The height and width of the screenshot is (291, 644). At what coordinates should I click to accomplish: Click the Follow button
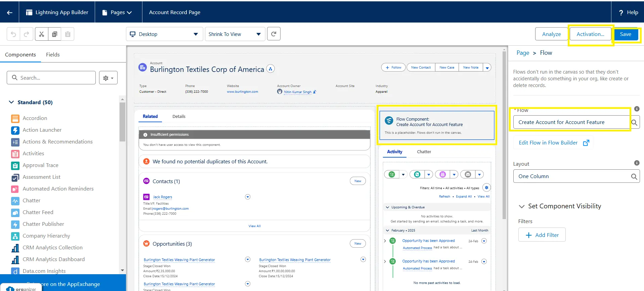coord(393,68)
